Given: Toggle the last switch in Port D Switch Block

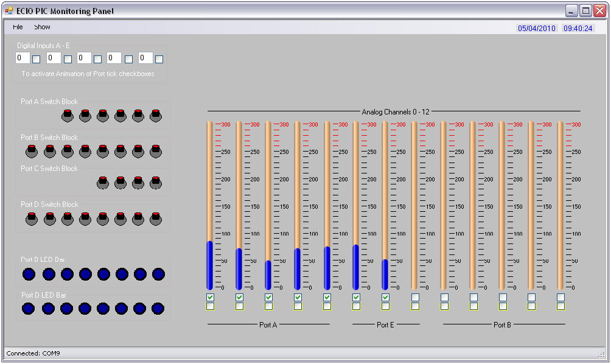Looking at the screenshot, I should 156,219.
